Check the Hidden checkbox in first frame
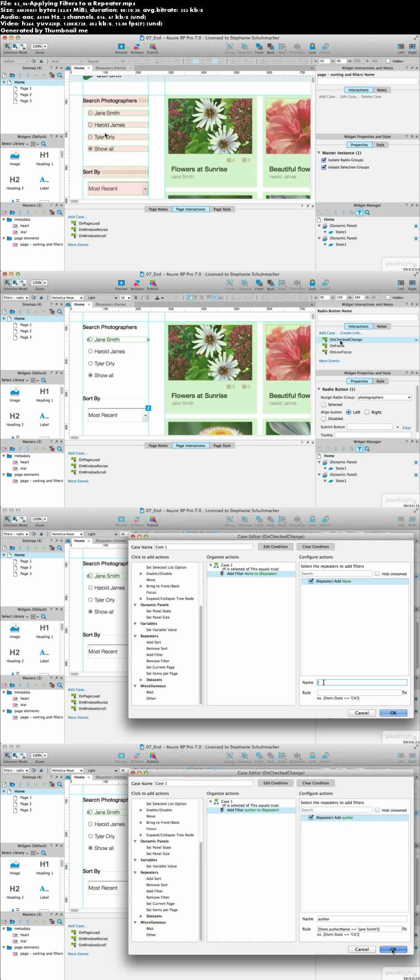Image resolution: width=420 pixels, height=980 pixels. (x=388, y=61)
